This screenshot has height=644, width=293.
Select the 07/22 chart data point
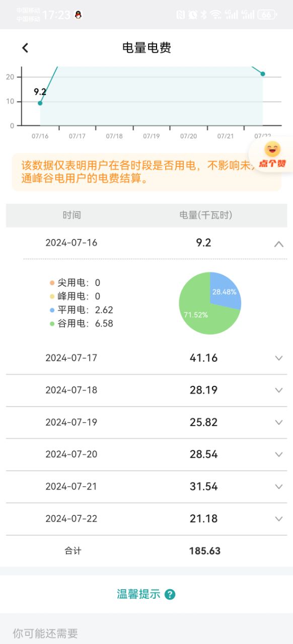[x=262, y=74]
